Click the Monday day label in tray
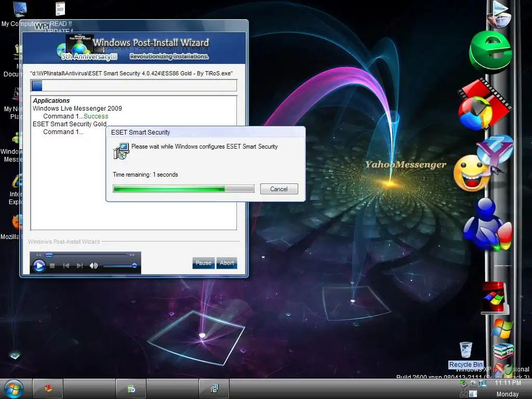The width and height of the screenshot is (532, 399). click(508, 394)
